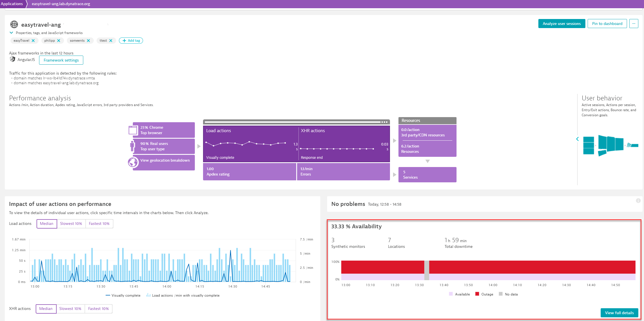Select Slowest 10% for XHR actions

70,309
